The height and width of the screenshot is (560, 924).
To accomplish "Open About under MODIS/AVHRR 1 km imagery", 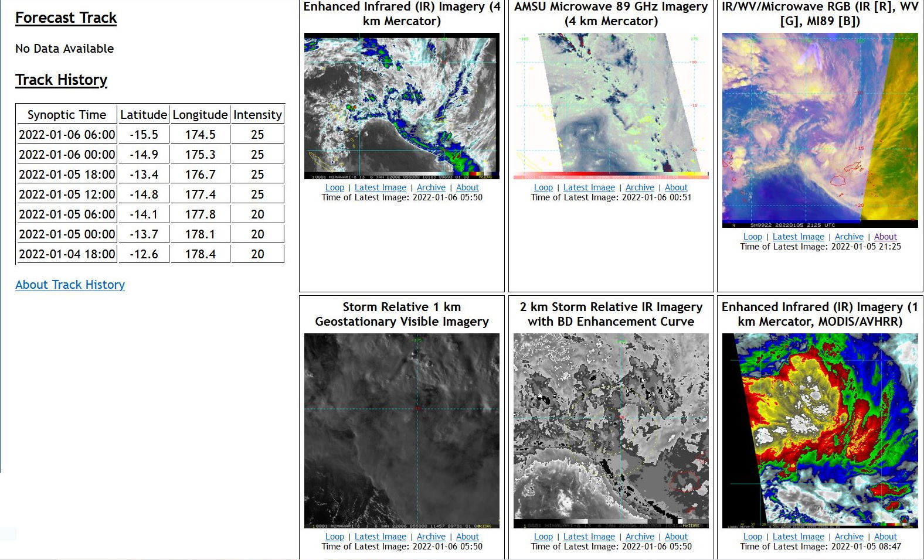I will (x=885, y=537).
